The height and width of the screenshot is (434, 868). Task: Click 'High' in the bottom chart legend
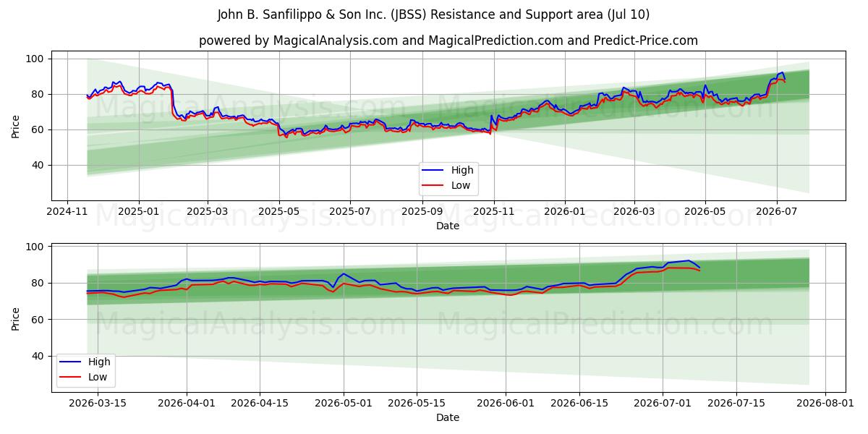coord(98,362)
